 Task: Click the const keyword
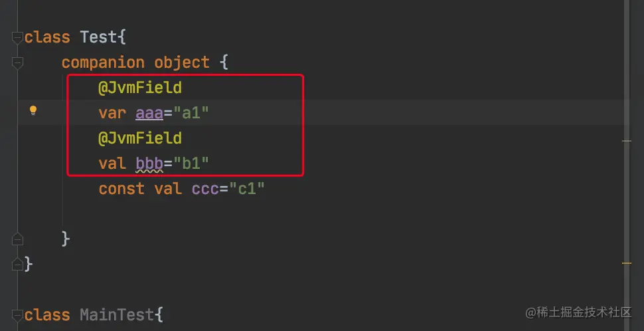click(121, 189)
